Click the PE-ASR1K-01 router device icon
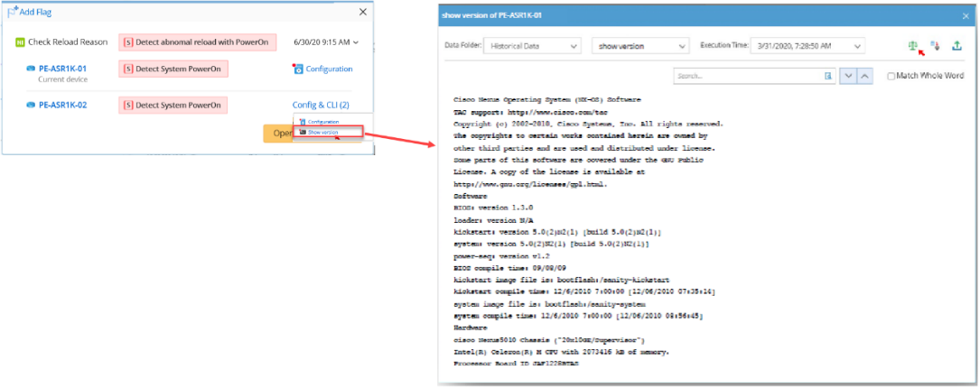Image resolution: width=980 pixels, height=388 pixels. click(31, 69)
